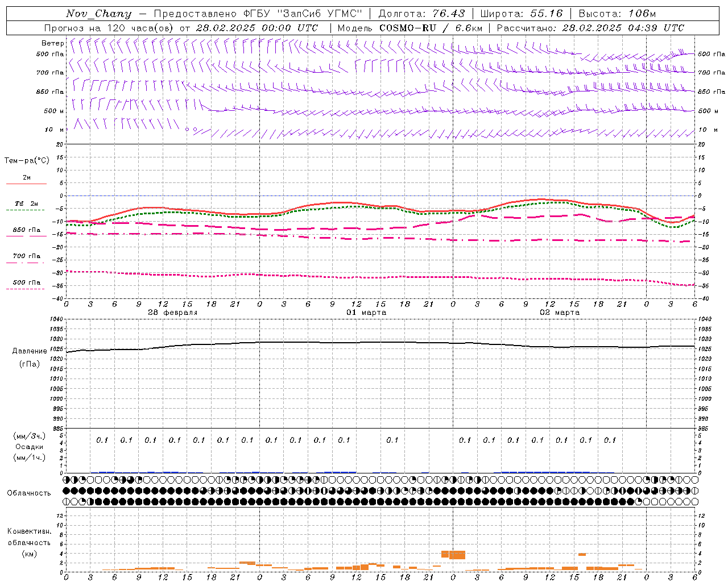Screen dimensions: 728x582
Task: Click the 'Широта: 55.16' latitude value
Action: click(x=522, y=14)
